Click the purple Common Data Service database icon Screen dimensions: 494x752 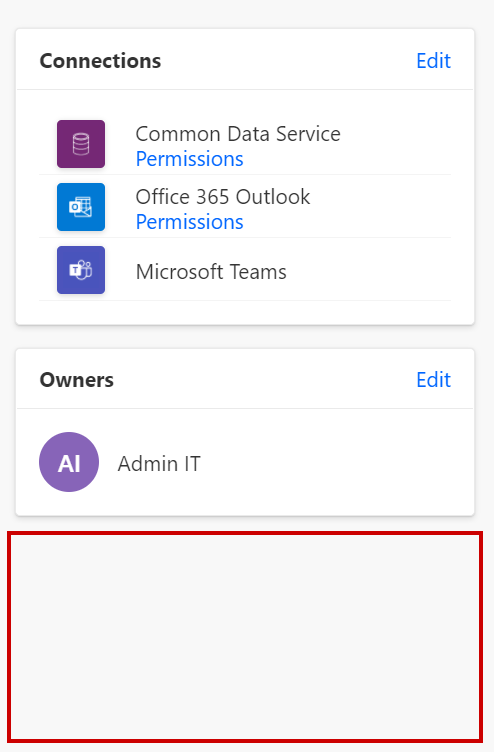tap(81, 144)
